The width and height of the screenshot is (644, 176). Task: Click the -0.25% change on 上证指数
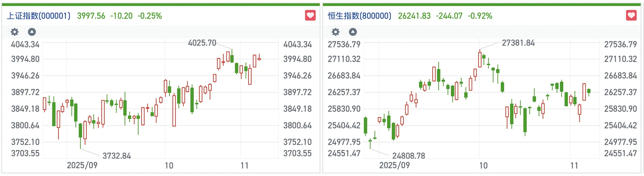tap(150, 16)
